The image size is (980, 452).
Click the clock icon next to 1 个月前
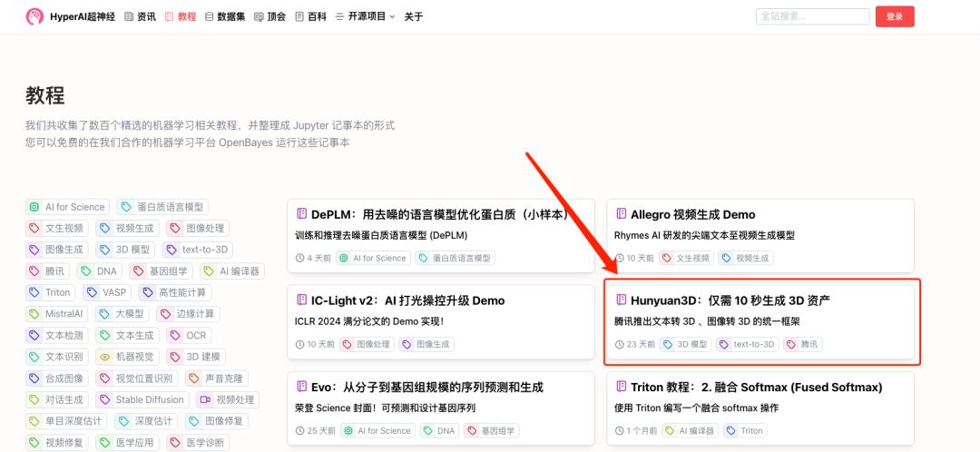pos(620,431)
